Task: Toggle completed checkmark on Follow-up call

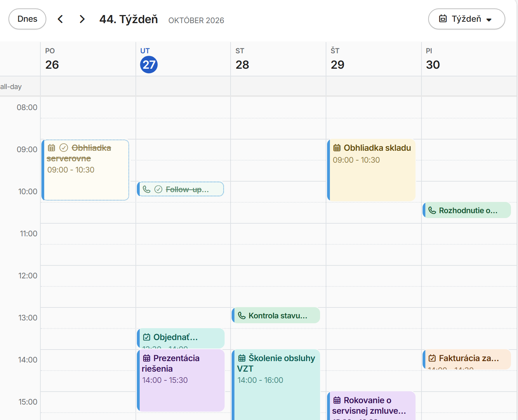Action: coord(159,189)
